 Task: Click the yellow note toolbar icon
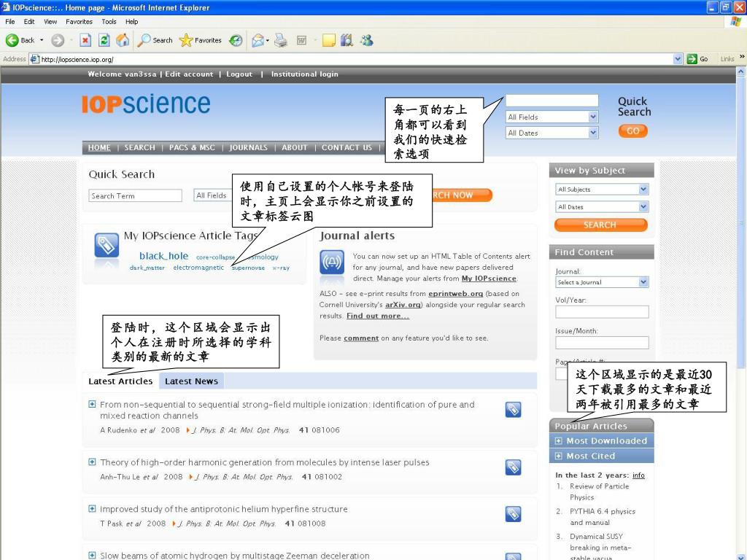point(329,41)
